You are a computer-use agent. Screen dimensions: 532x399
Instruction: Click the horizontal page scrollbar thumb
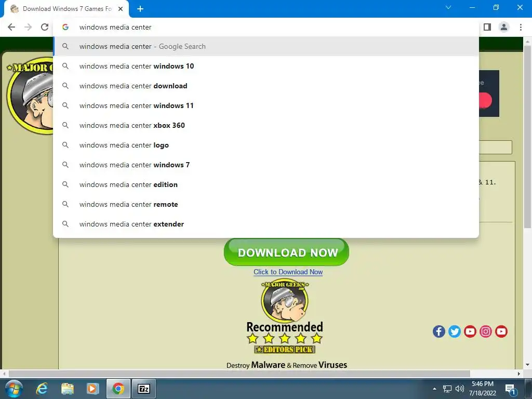pos(239,374)
